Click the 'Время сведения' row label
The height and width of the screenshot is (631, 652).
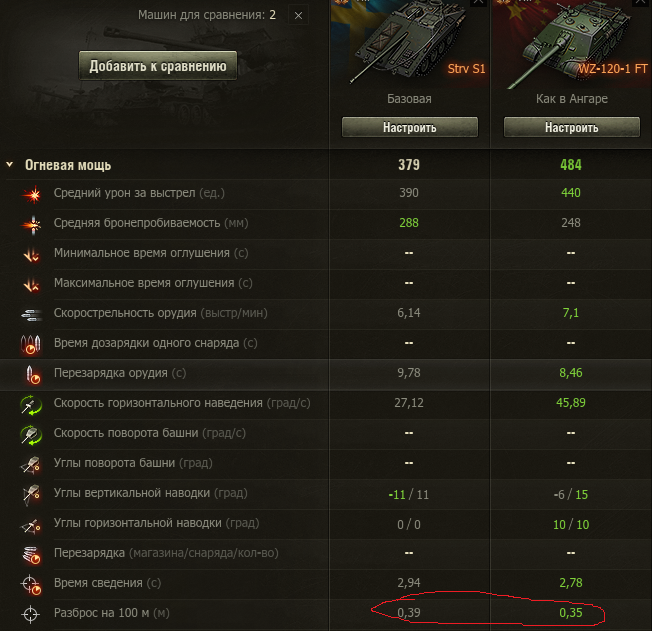pos(98,583)
